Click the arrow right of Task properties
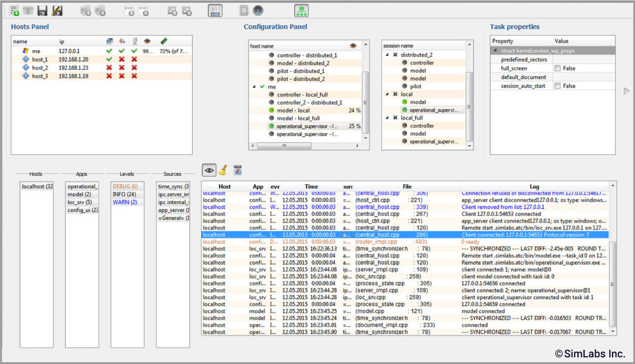Viewport: 635px width, 364px height. click(627, 91)
